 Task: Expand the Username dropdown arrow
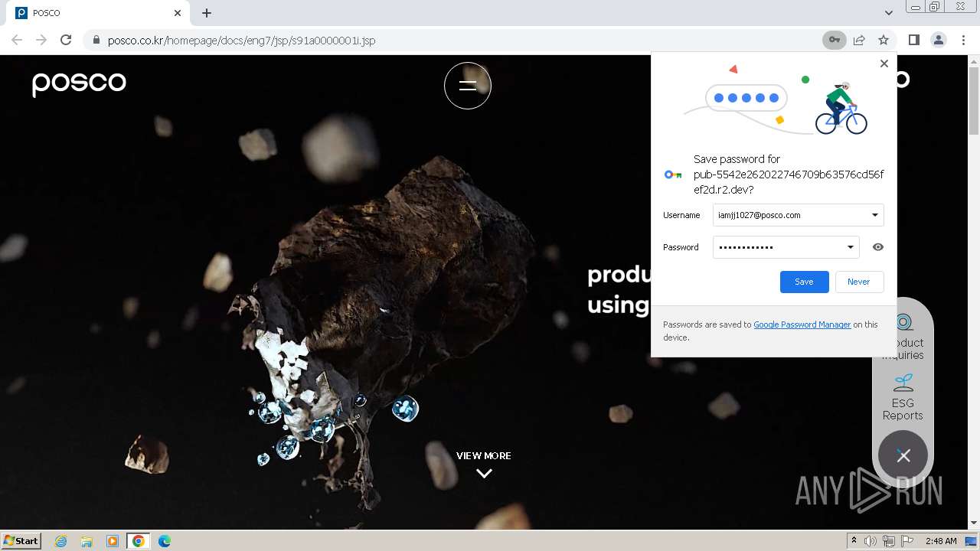point(874,215)
